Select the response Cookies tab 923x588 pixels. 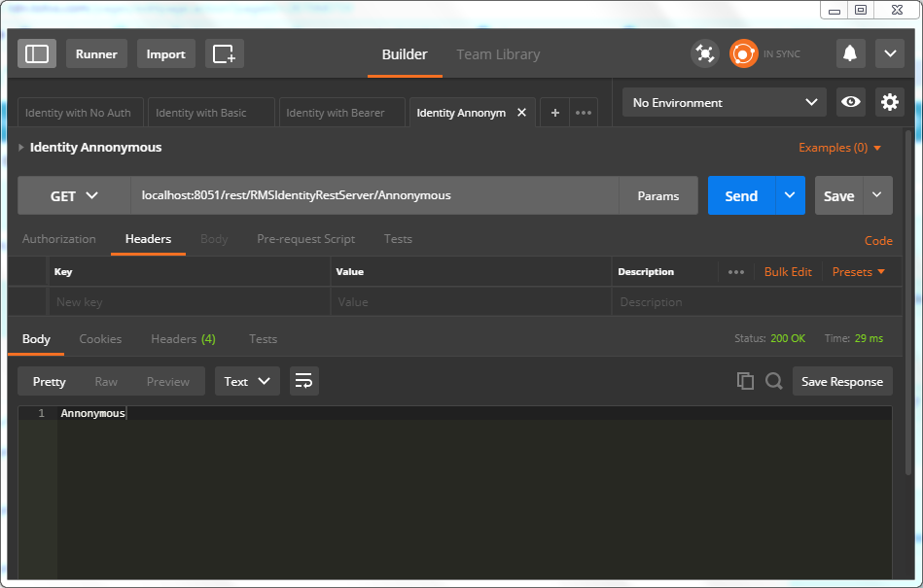tap(100, 338)
